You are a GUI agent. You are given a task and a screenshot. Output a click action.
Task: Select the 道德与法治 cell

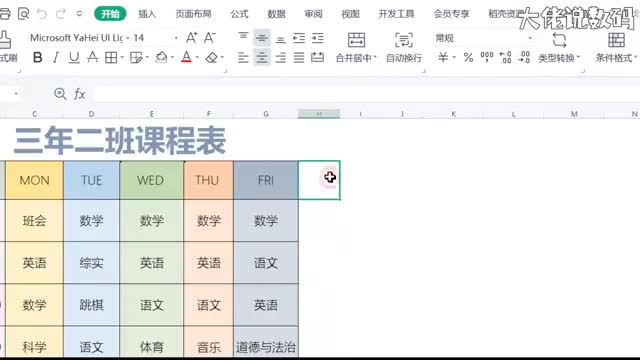coord(266,342)
